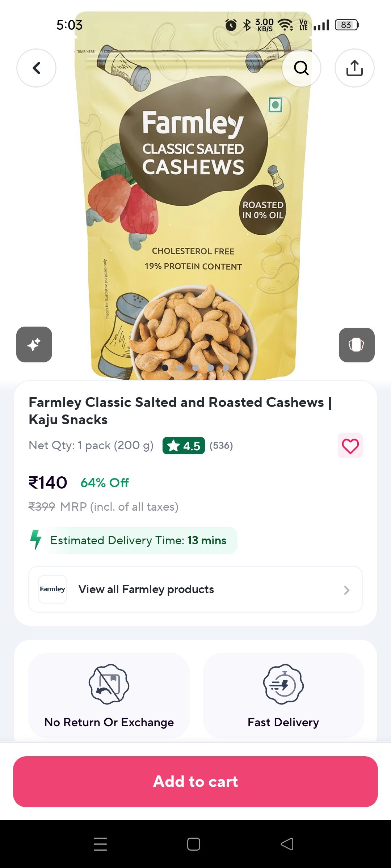Jump to the third carousel dot
The image size is (391, 868).
tap(195, 368)
